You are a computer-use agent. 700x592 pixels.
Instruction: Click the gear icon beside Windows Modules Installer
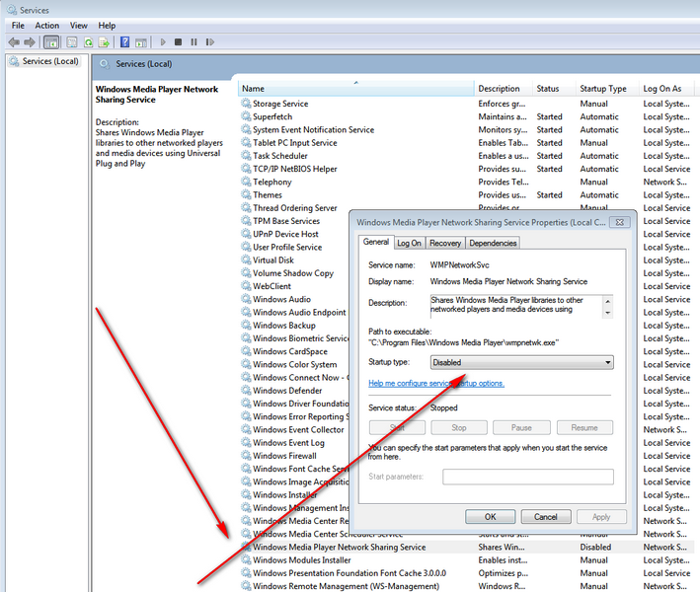246,559
